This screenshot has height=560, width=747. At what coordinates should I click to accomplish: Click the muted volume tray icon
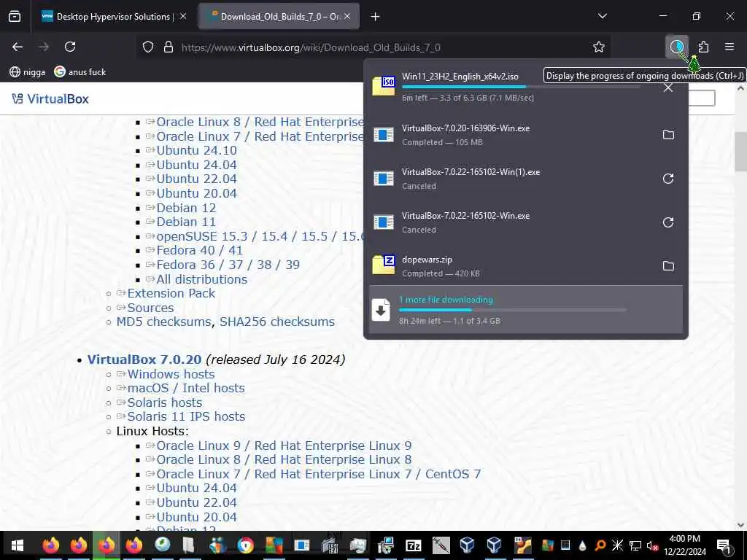point(651,545)
